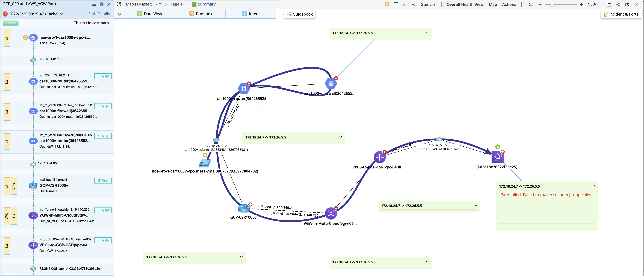Open Path Details
644x276 pixels.
(99, 14)
